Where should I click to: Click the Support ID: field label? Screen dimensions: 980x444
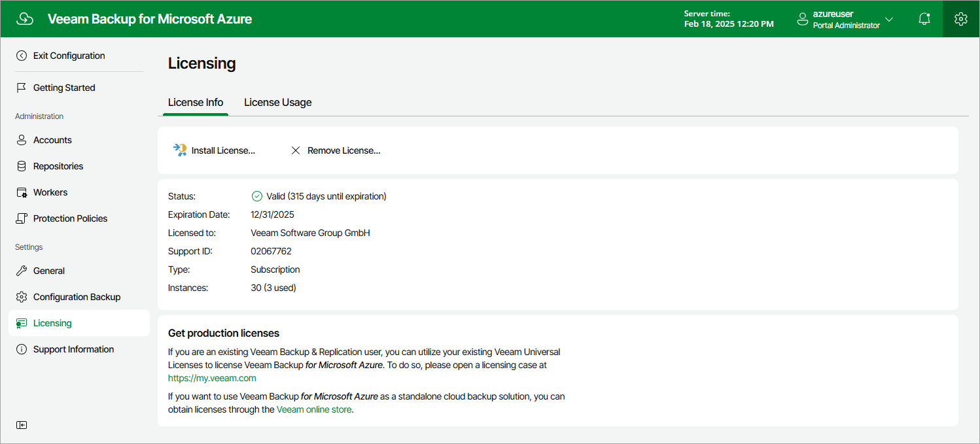pyautogui.click(x=190, y=251)
